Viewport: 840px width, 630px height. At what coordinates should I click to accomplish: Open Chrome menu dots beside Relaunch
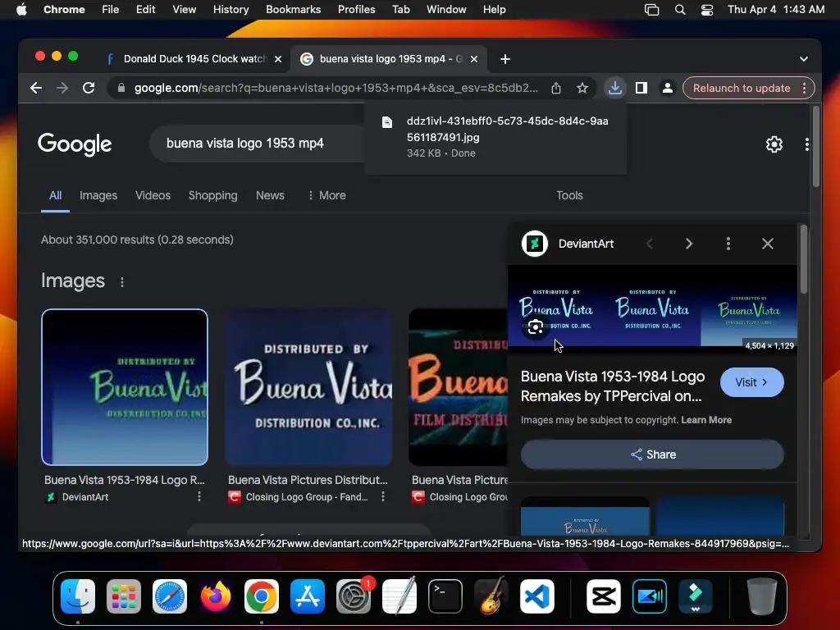(804, 88)
